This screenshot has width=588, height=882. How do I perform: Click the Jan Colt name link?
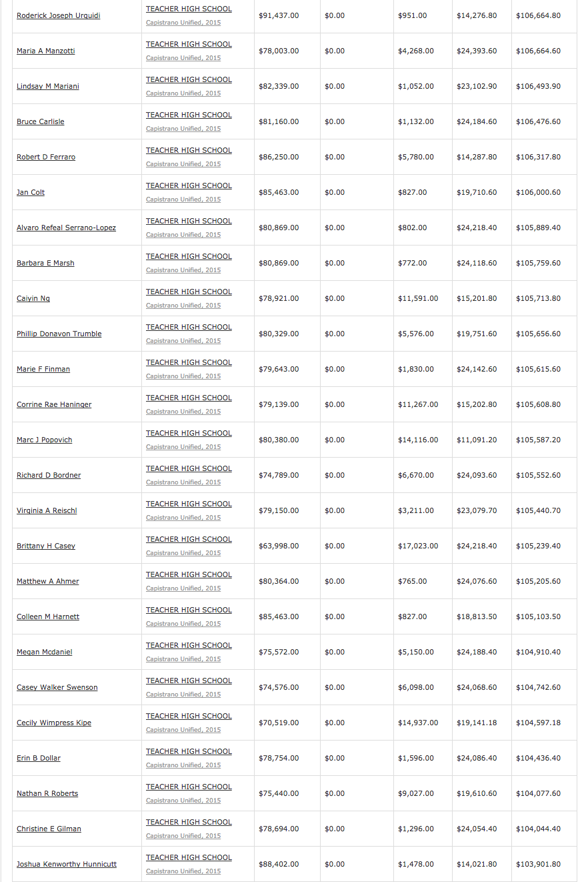click(31, 192)
